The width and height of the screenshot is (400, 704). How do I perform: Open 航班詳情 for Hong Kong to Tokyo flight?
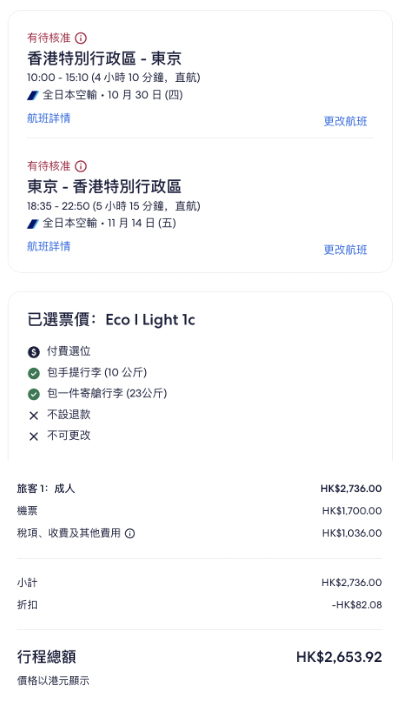[x=48, y=119]
